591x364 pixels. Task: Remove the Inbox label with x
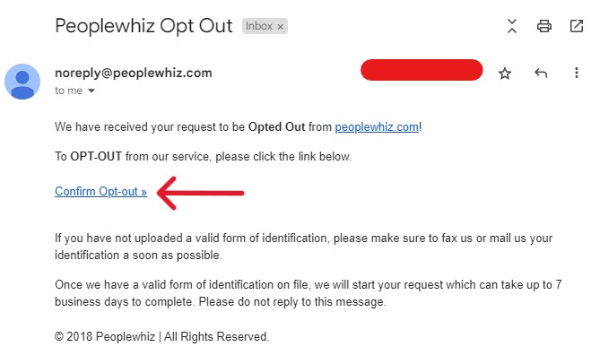[x=280, y=27]
